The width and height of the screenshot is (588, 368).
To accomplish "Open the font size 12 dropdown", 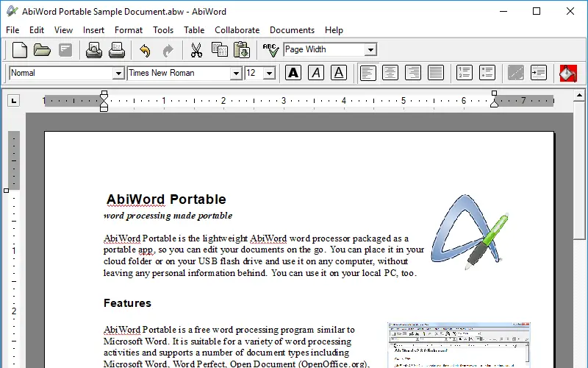I will [x=269, y=73].
